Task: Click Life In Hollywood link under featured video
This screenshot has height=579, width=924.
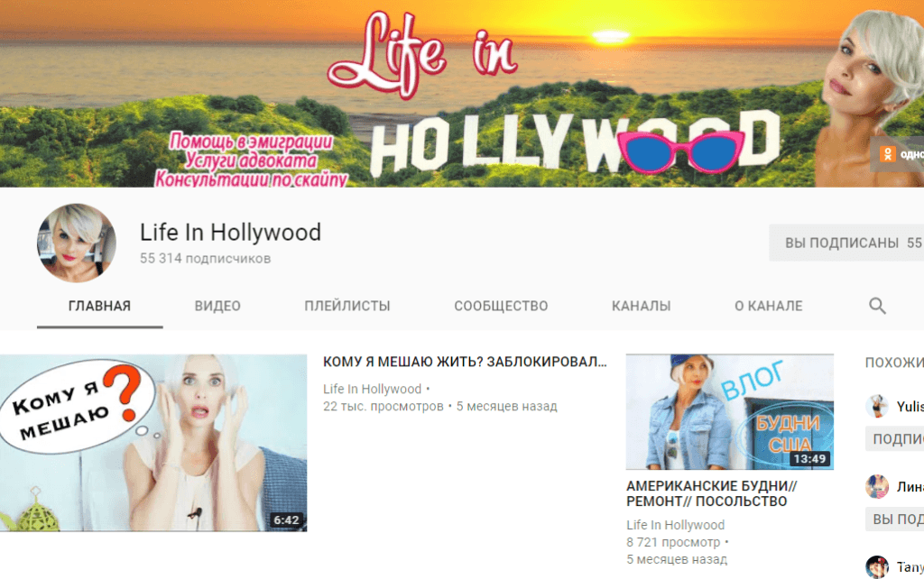Action: click(x=372, y=389)
